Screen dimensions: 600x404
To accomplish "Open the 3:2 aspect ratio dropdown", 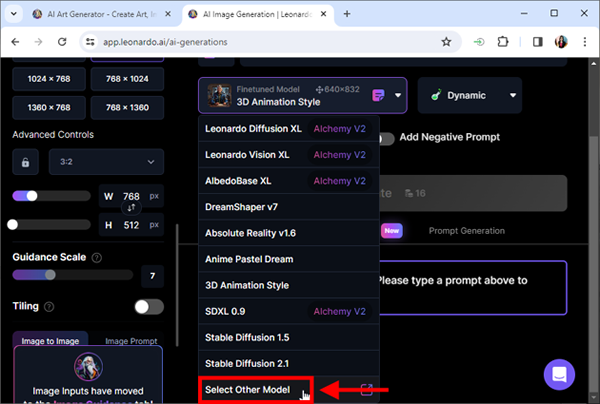I will pyautogui.click(x=106, y=162).
